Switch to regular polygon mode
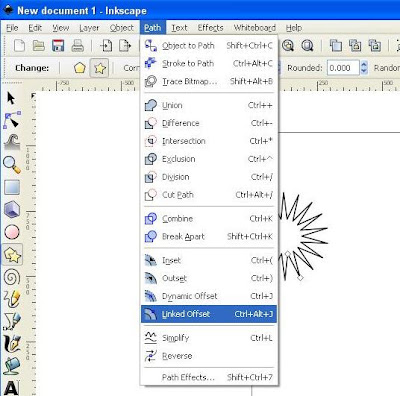 pos(80,68)
